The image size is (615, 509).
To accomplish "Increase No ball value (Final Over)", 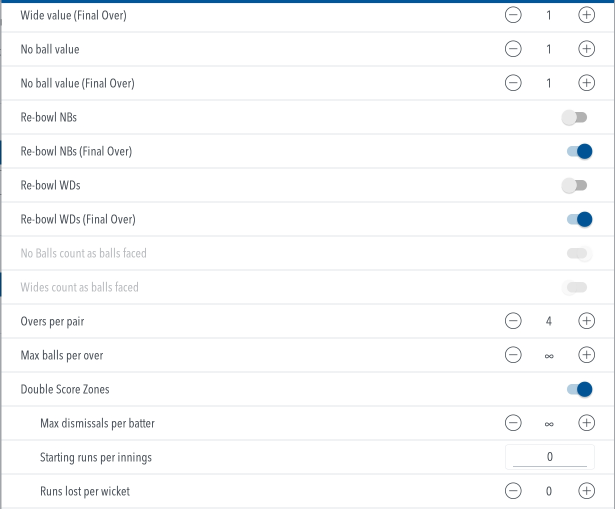I will click(x=586, y=83).
